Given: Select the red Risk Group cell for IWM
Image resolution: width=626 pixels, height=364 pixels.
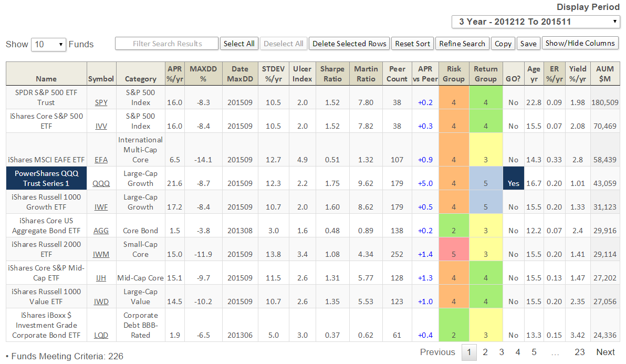Looking at the screenshot, I should tap(454, 249).
